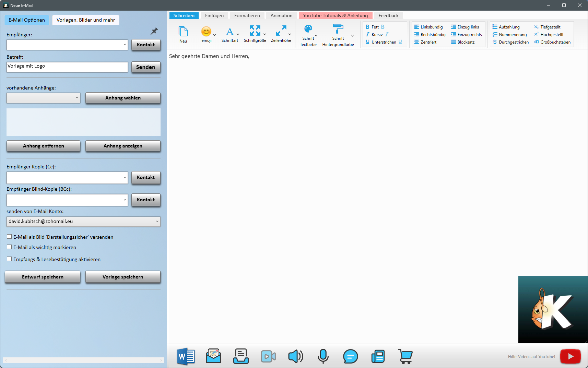Open the shopping cart icon

point(405,356)
